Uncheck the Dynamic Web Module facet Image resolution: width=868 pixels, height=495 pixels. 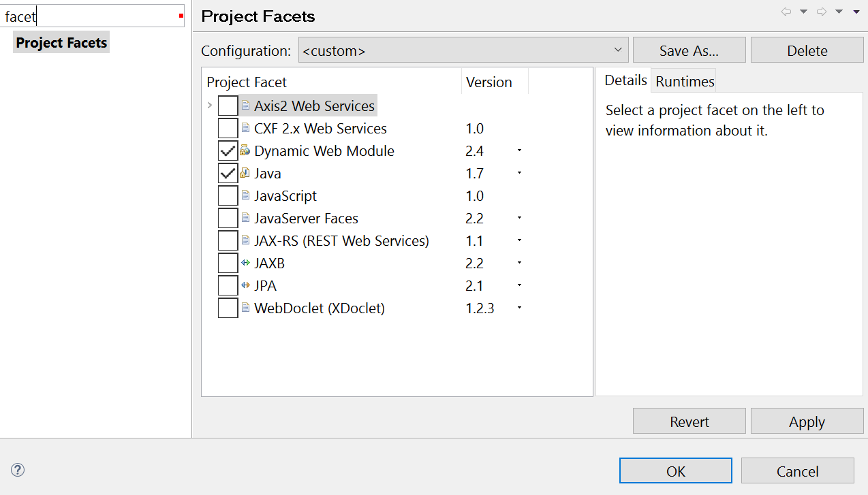(228, 151)
